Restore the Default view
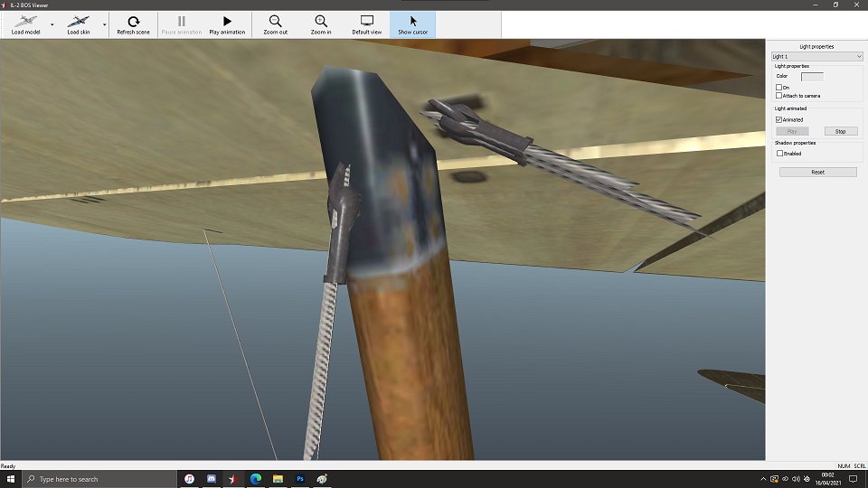The image size is (868, 488). pyautogui.click(x=366, y=24)
